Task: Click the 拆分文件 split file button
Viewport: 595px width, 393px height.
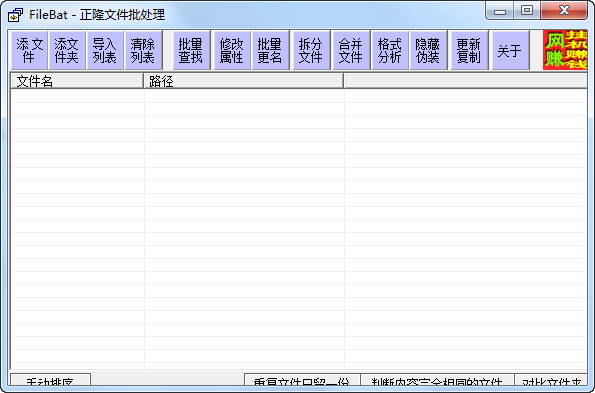Action: point(311,50)
